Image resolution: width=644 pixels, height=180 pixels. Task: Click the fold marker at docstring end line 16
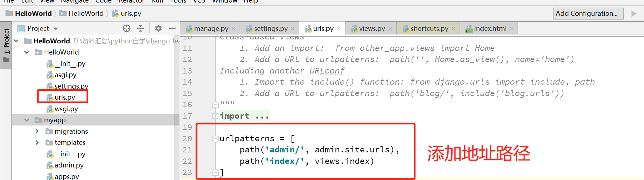point(215,105)
